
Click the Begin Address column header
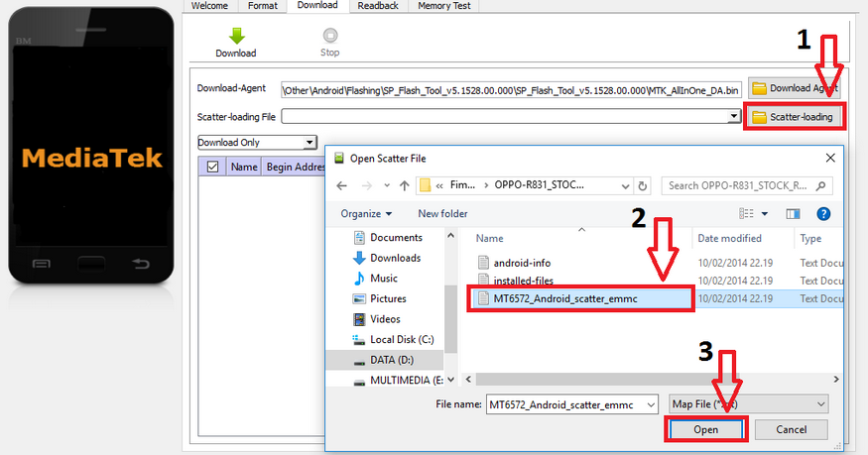pos(296,167)
